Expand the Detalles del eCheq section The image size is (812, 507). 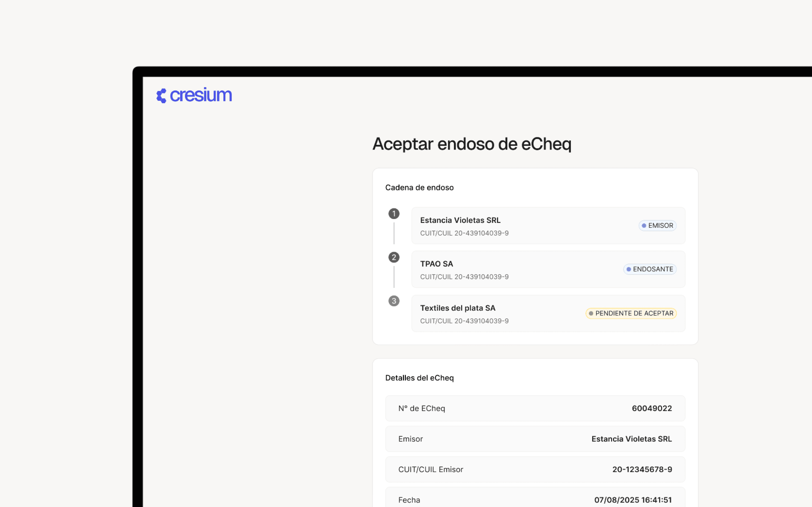pos(419,377)
